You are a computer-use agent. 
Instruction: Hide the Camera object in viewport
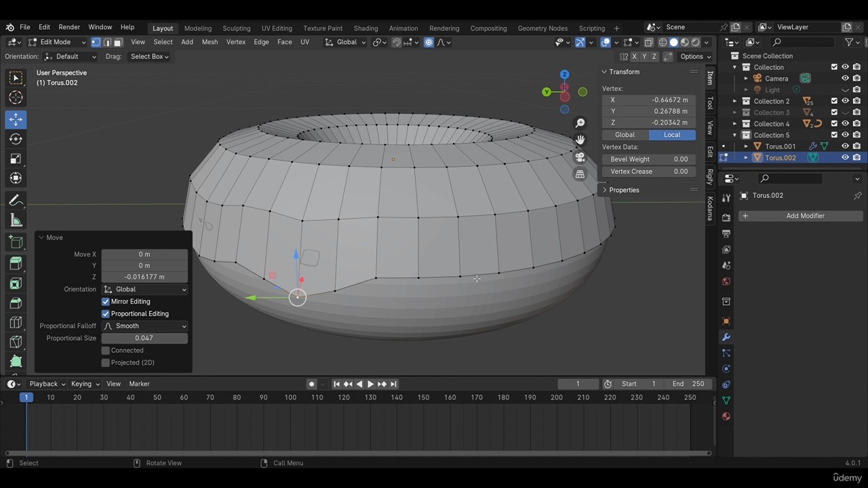tap(845, 79)
